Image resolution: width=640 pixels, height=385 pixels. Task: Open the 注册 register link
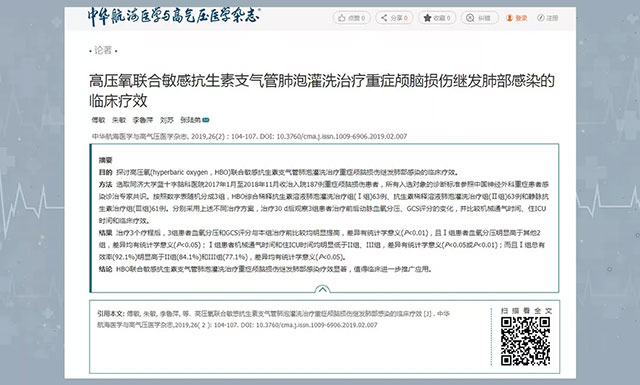pyautogui.click(x=552, y=18)
